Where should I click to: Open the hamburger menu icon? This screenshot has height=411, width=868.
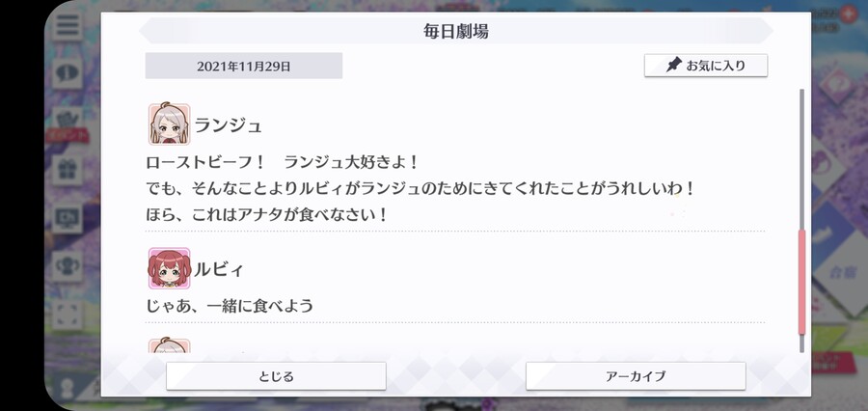[68, 26]
